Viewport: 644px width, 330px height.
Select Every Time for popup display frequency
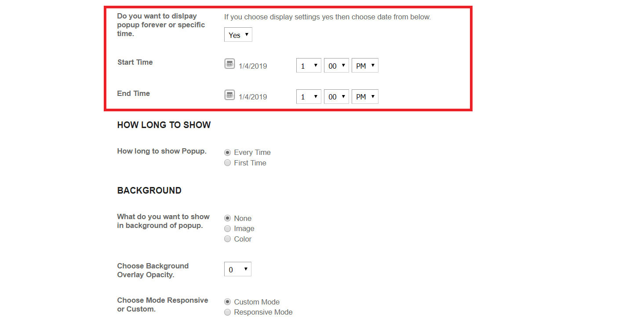coord(227,152)
